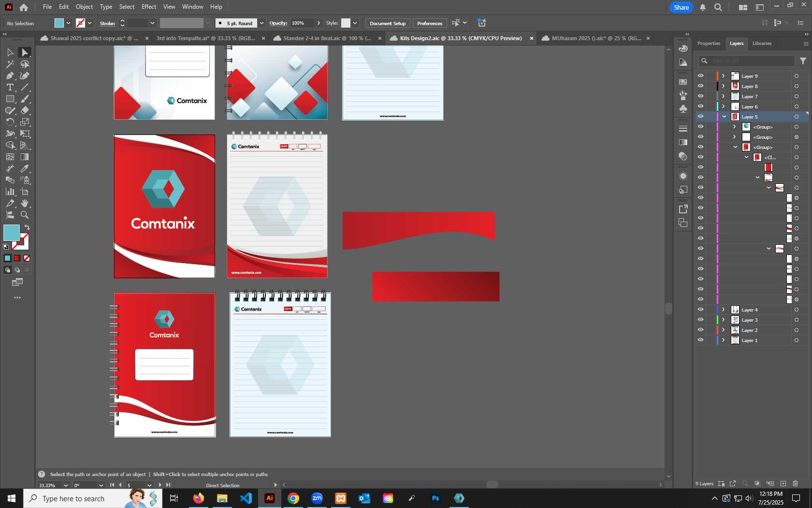This screenshot has width=812, height=508.
Task: Open the Object menu
Action: click(x=84, y=7)
